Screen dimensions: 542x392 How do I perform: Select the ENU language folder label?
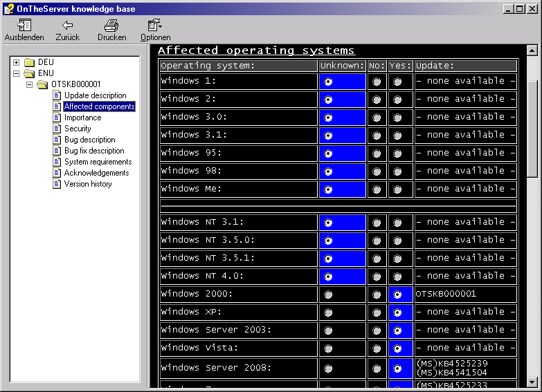tap(46, 73)
